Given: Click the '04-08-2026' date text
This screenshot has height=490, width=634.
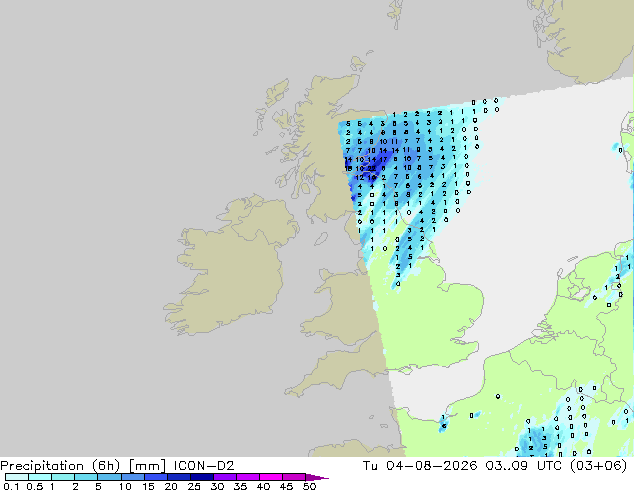Looking at the screenshot, I should (432, 466).
